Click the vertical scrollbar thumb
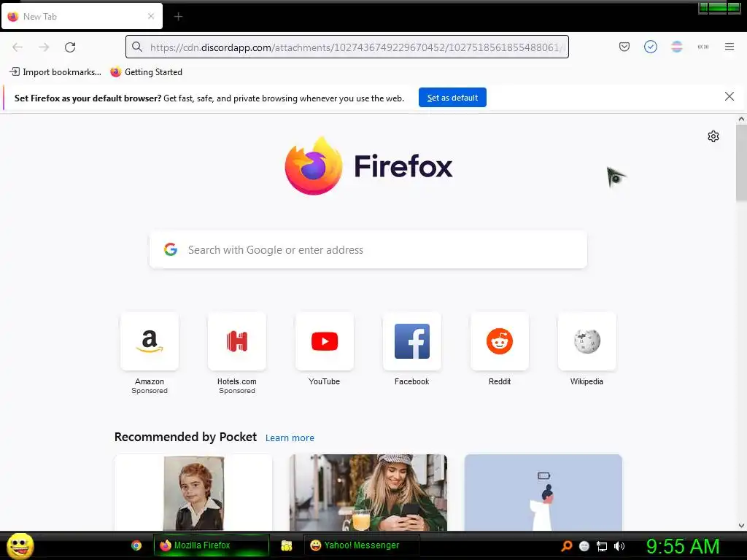Screen dimensions: 747x560 pos(741,163)
